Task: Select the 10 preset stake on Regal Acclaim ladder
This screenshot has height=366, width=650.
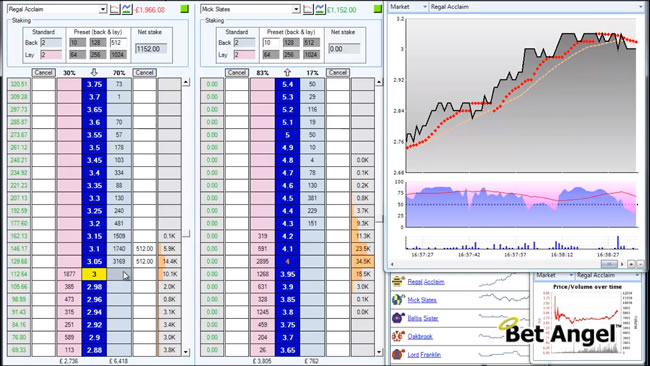Action: (x=78, y=42)
